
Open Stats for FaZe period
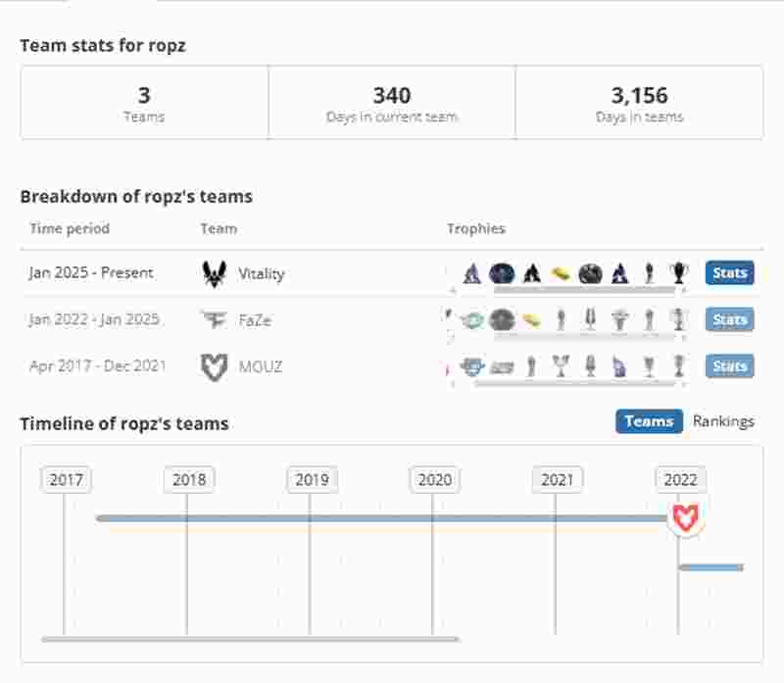729,319
